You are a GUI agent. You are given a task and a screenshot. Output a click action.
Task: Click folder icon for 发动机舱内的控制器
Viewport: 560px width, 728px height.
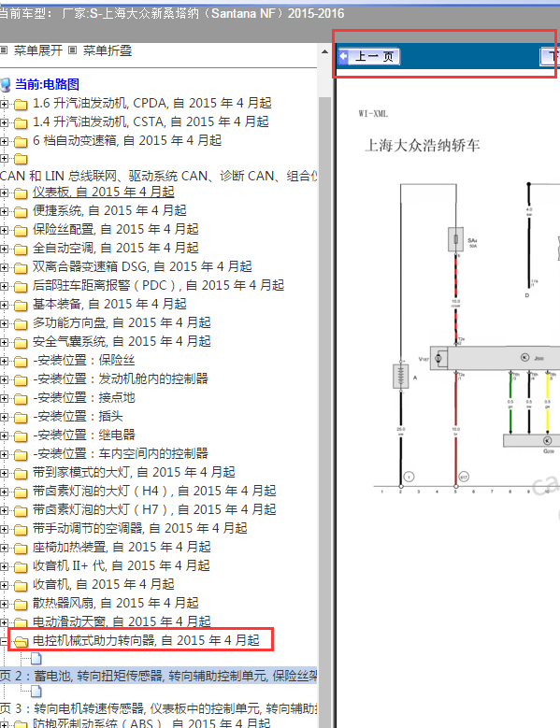coord(21,379)
